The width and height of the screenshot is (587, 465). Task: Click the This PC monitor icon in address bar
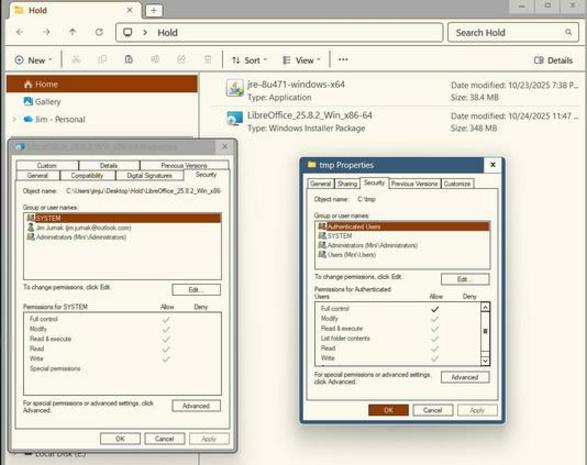tap(128, 33)
